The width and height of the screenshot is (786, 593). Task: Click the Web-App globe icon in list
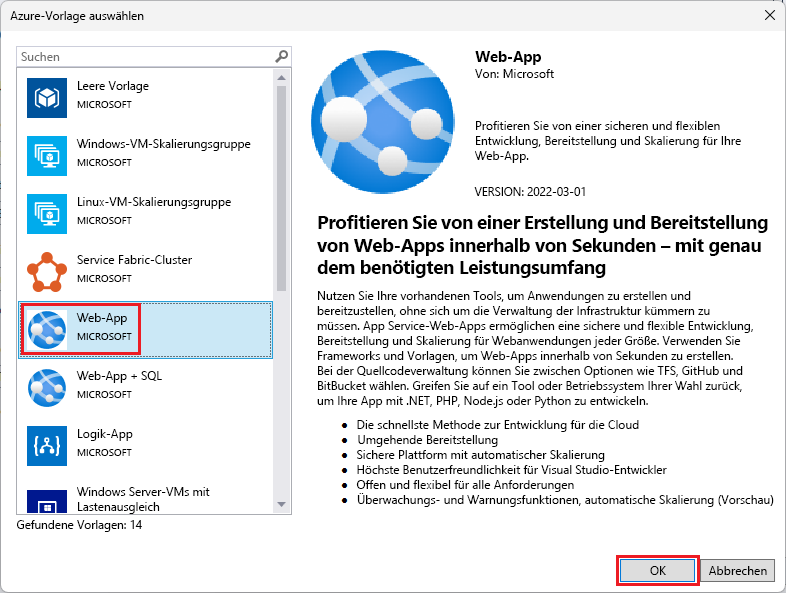[x=47, y=330]
